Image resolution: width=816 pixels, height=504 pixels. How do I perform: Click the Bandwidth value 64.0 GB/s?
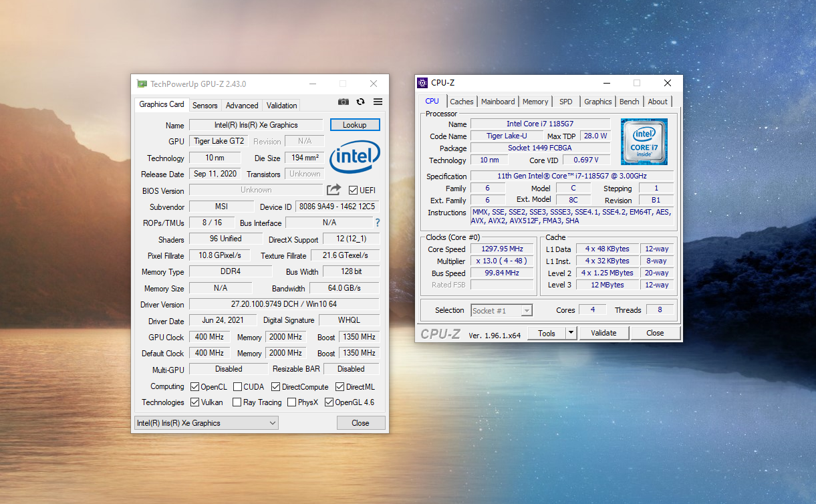point(344,288)
